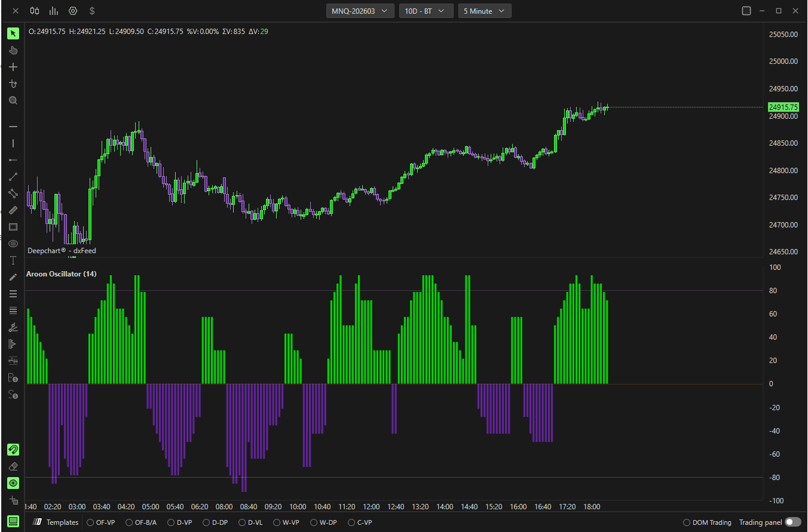Screen dimensions: 808x532
Task: Open the 5 Minute timeframe dropdown
Action: [485, 11]
